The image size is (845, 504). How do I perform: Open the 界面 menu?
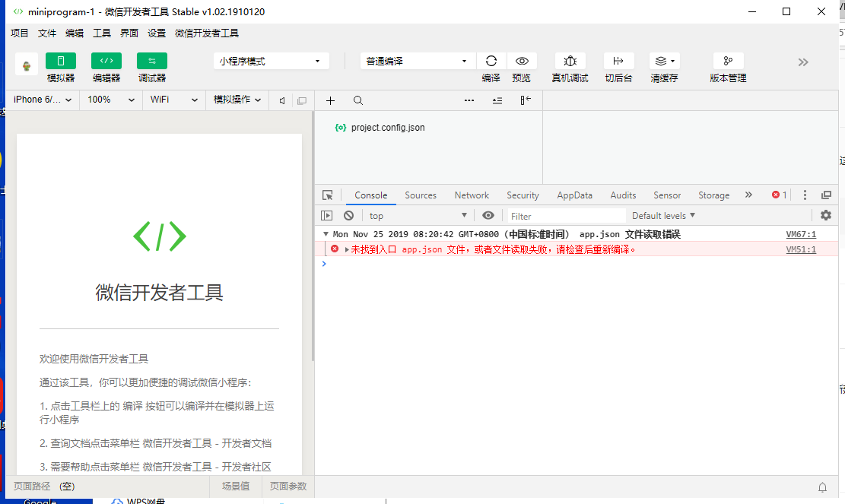[x=129, y=33]
